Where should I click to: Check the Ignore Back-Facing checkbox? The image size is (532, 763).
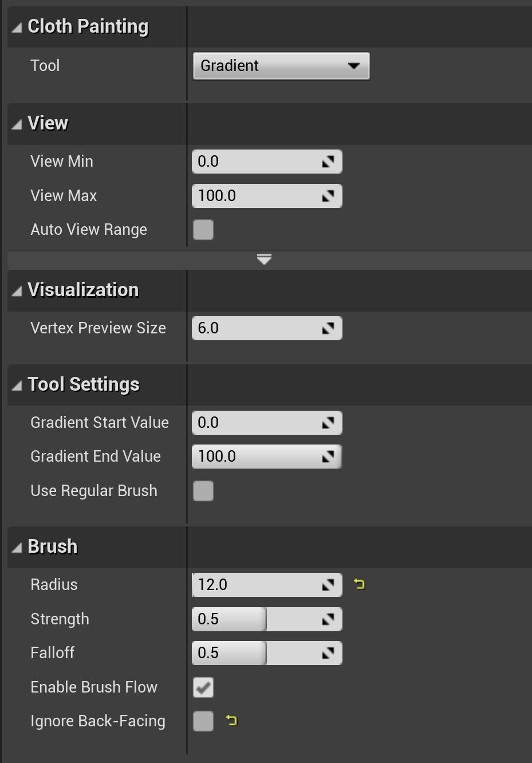[203, 721]
